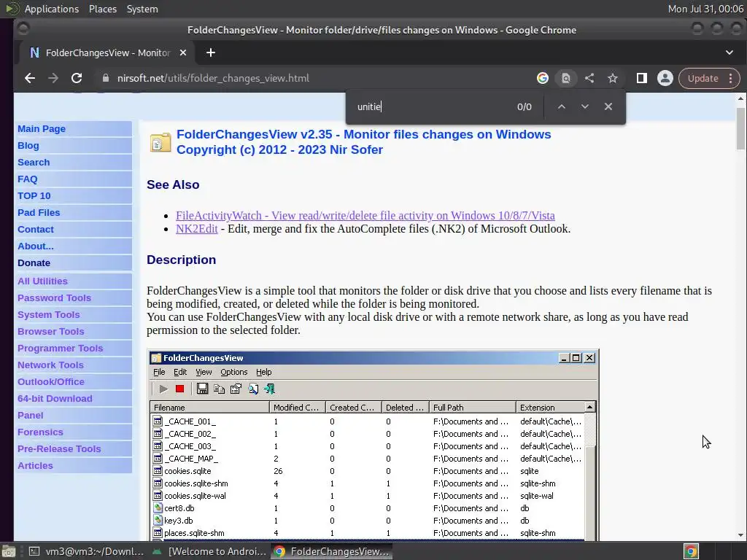Screen dimensions: 747x560
Task: Open the Donate sidebar link
Action: click(34, 262)
